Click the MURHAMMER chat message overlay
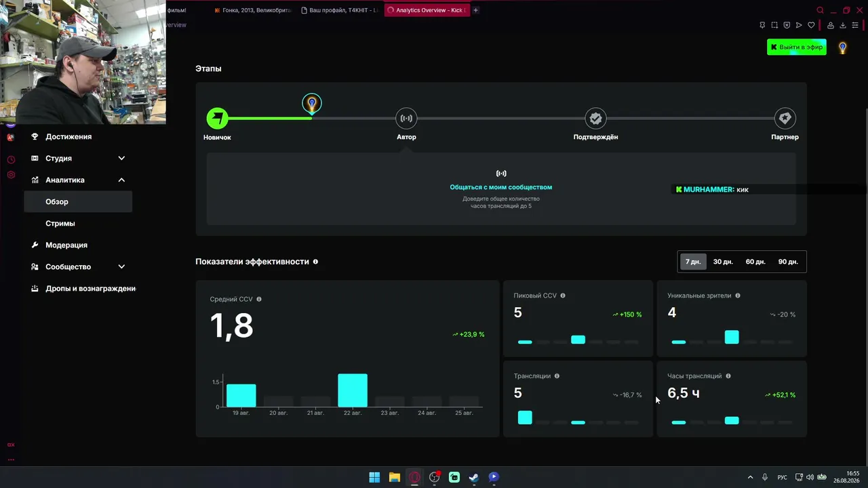 coord(713,190)
